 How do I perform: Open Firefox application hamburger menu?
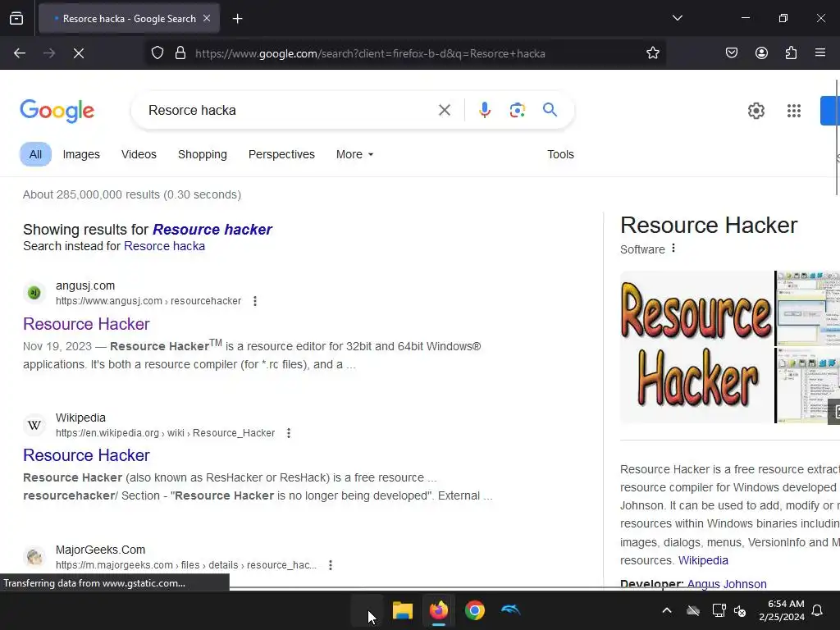pyautogui.click(x=819, y=52)
